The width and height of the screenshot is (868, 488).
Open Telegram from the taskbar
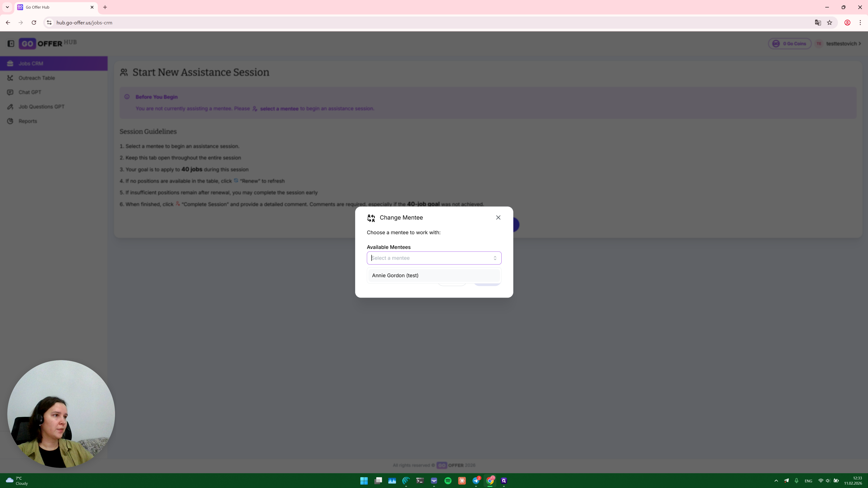tap(476, 481)
